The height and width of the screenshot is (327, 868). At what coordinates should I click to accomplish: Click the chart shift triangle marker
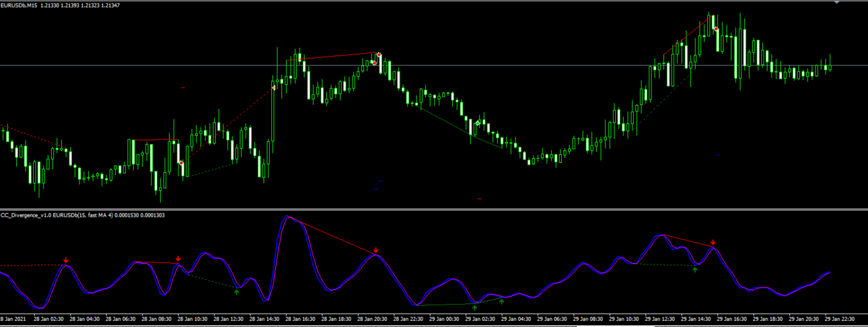[838, 3]
